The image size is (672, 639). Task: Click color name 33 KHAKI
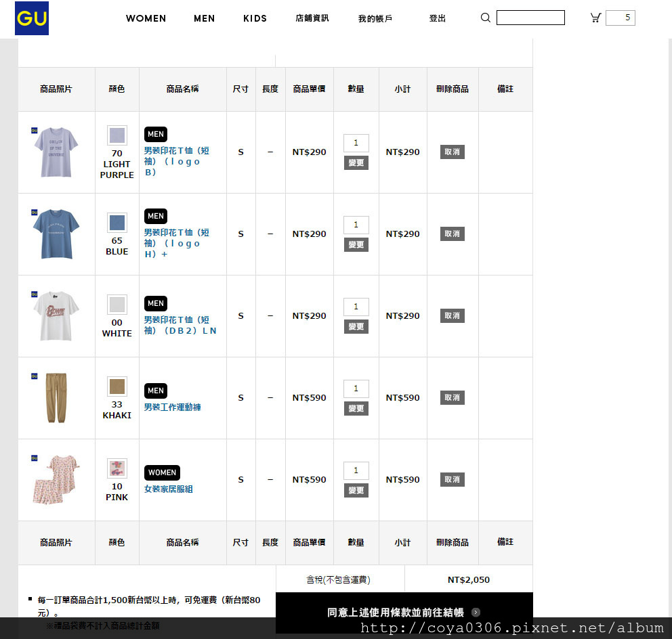click(x=117, y=410)
